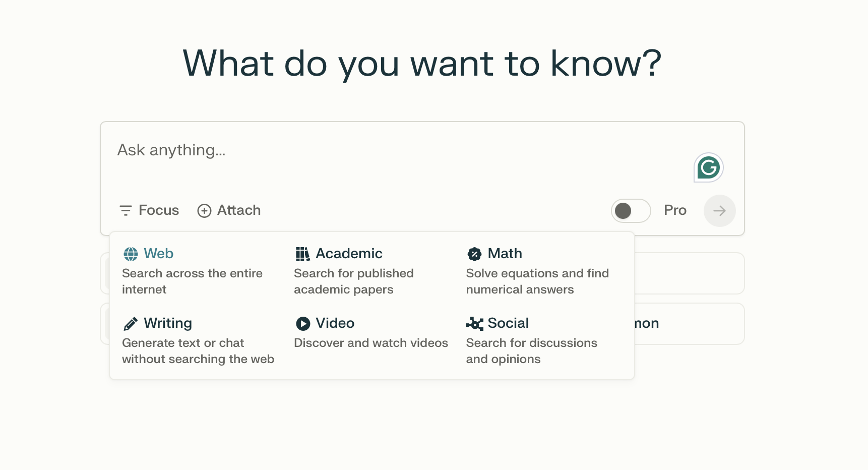The image size is (868, 470).
Task: Select the Writing focus option title
Action: click(x=168, y=323)
